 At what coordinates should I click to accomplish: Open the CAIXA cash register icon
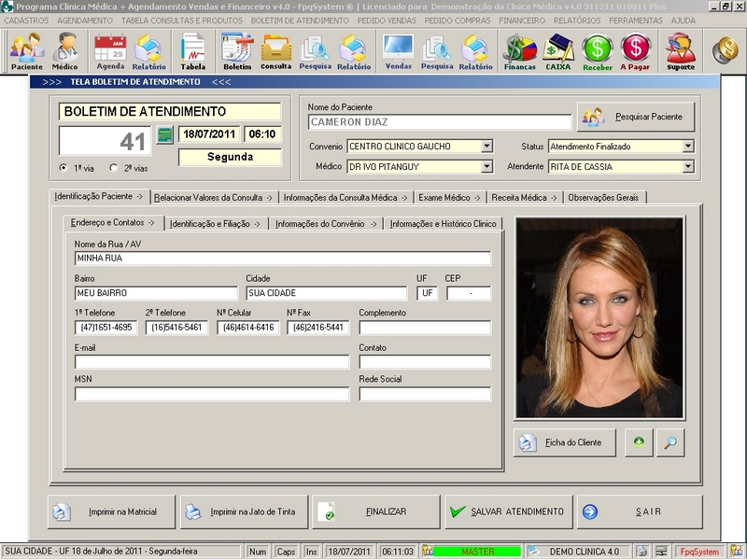click(558, 50)
